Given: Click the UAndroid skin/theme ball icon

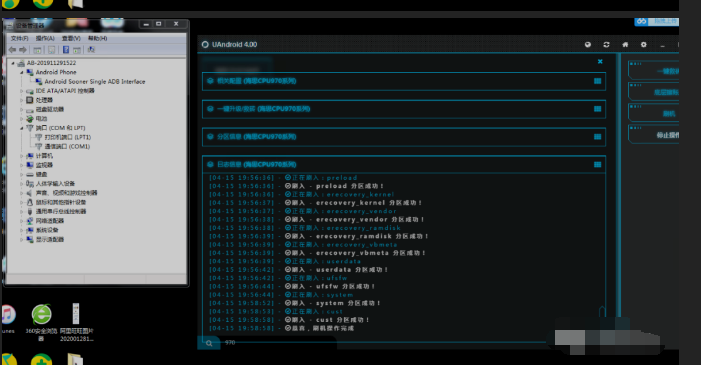Looking at the screenshot, I should point(588,45).
